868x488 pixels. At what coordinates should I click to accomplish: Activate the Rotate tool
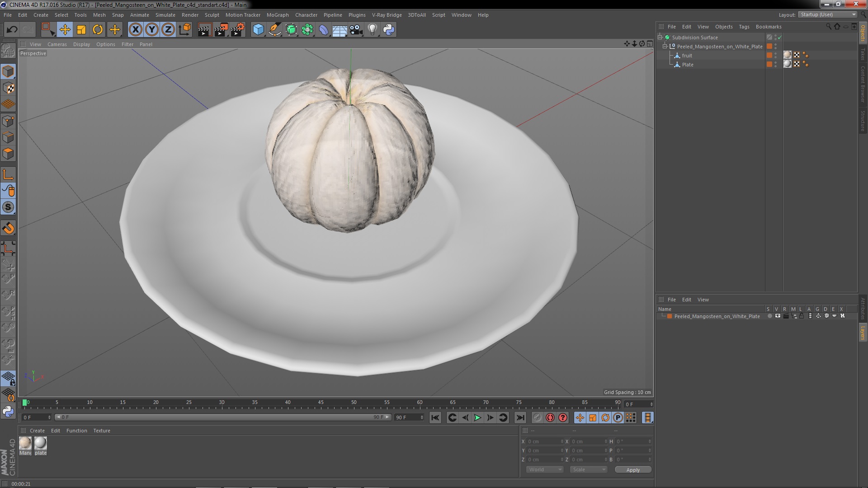98,30
